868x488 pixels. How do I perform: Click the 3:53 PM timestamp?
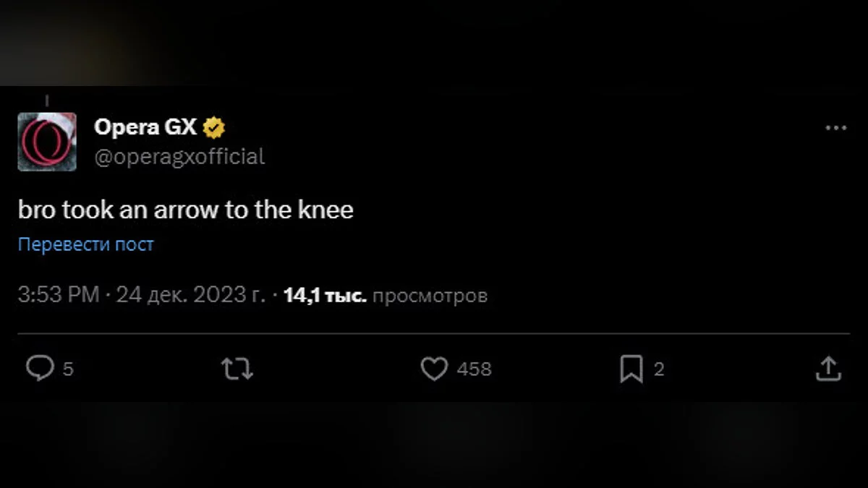pyautogui.click(x=58, y=295)
